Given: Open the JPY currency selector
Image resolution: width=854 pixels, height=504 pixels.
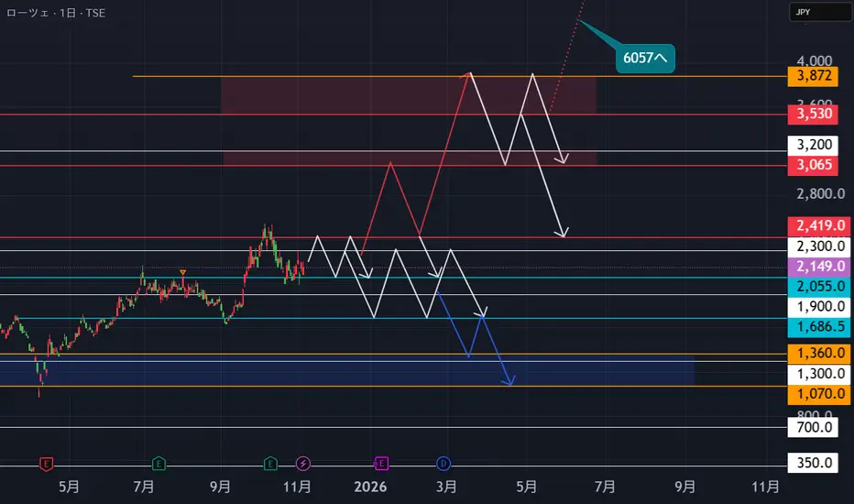Looking at the screenshot, I should click(820, 12).
